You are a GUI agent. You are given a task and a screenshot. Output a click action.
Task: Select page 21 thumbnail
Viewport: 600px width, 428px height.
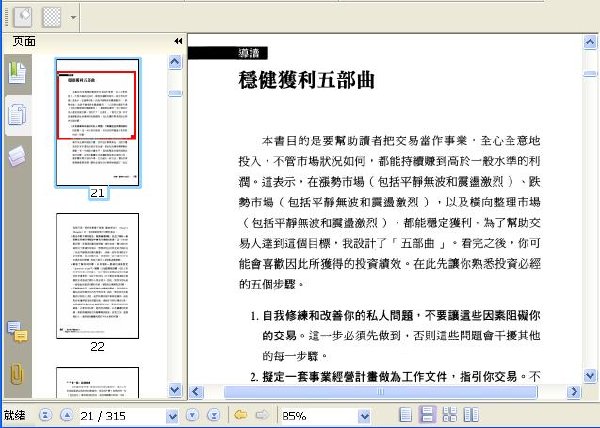[x=98, y=122]
